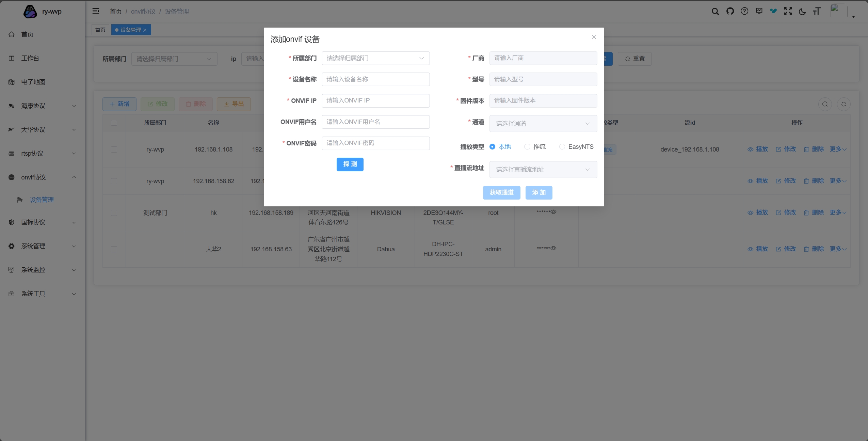Toggle fullscreen mode icon
This screenshot has height=441, width=868.
(x=788, y=12)
